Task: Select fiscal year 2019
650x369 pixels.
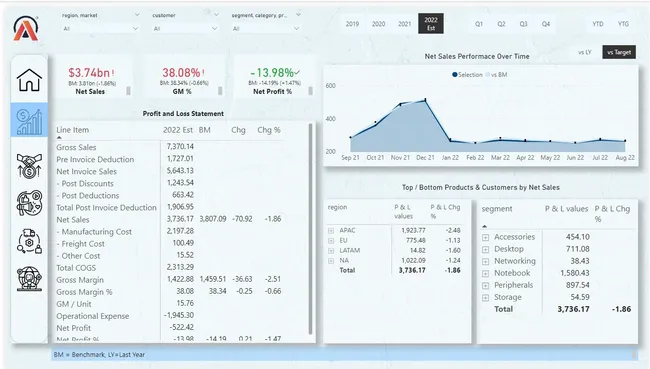Action: point(352,24)
